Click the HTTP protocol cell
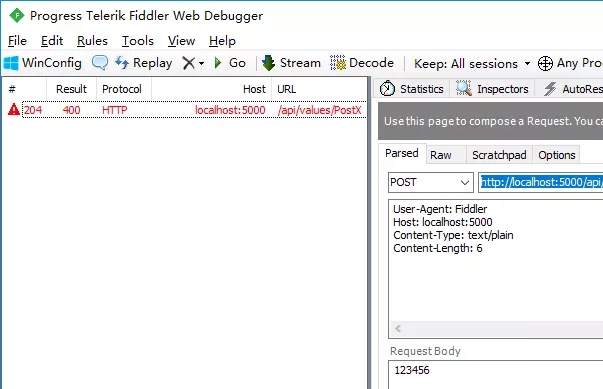This screenshot has height=389, width=603. (x=115, y=110)
